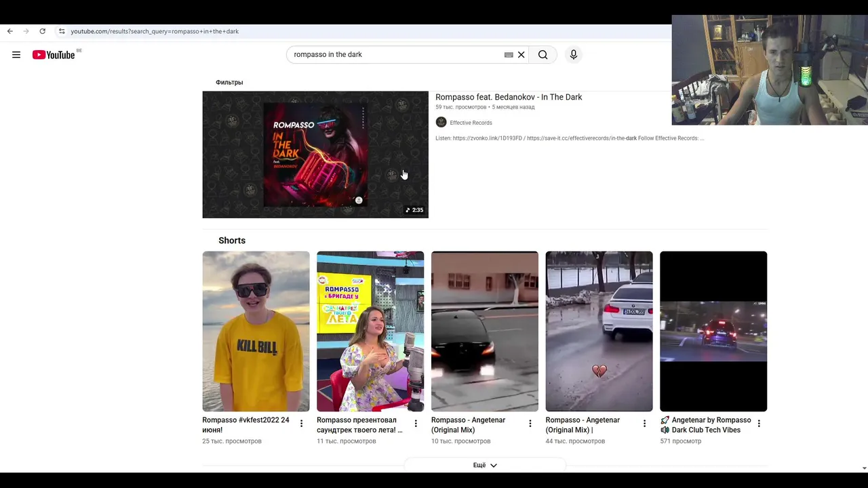Click the magnifier search button
This screenshot has height=488, width=868.
click(543, 55)
